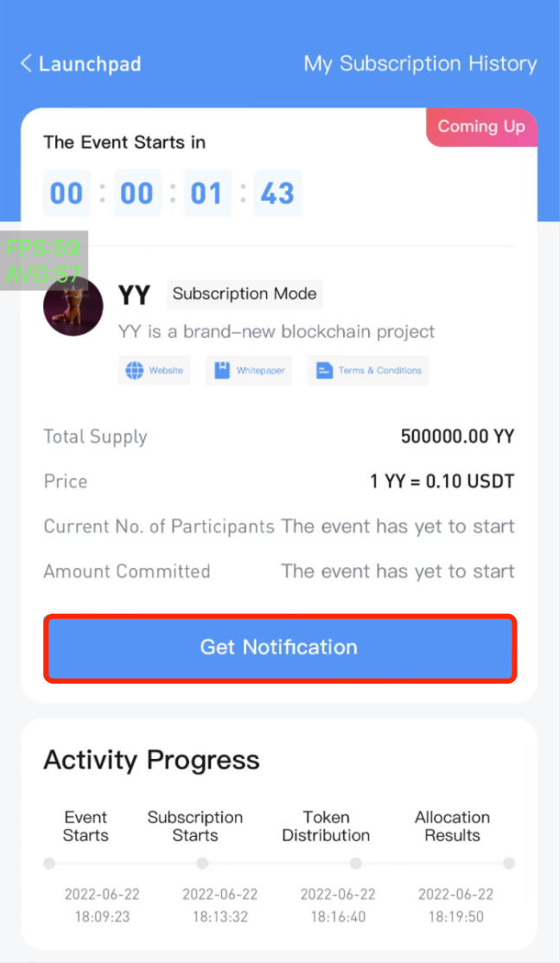Click the countdown minutes box showing 01
The width and height of the screenshot is (560, 963).
pyautogui.click(x=207, y=194)
